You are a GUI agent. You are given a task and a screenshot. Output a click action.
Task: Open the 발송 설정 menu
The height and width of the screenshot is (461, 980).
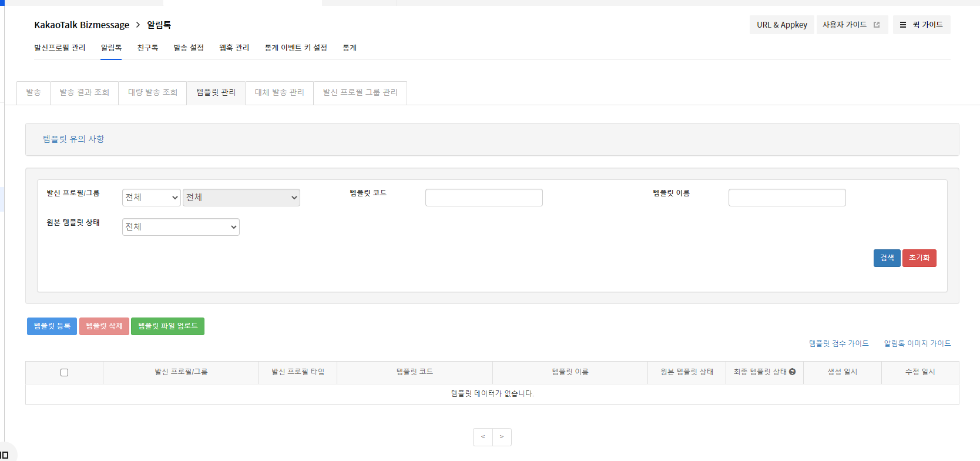pyautogui.click(x=189, y=48)
